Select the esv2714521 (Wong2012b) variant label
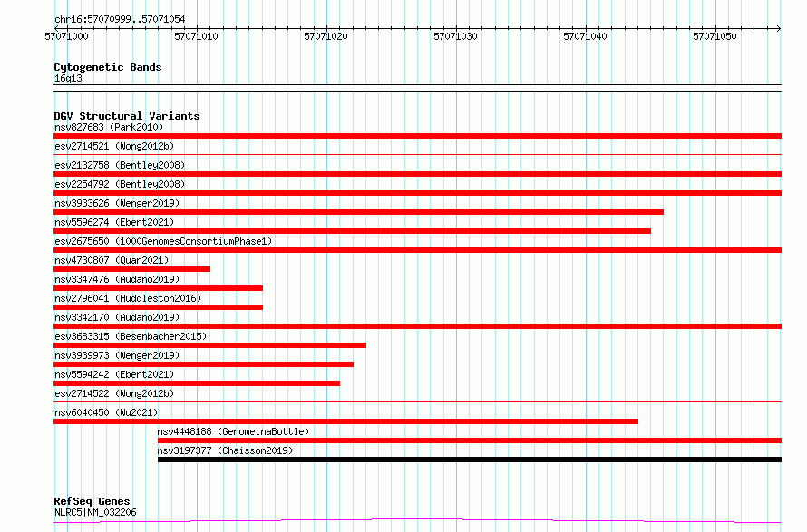 point(114,146)
